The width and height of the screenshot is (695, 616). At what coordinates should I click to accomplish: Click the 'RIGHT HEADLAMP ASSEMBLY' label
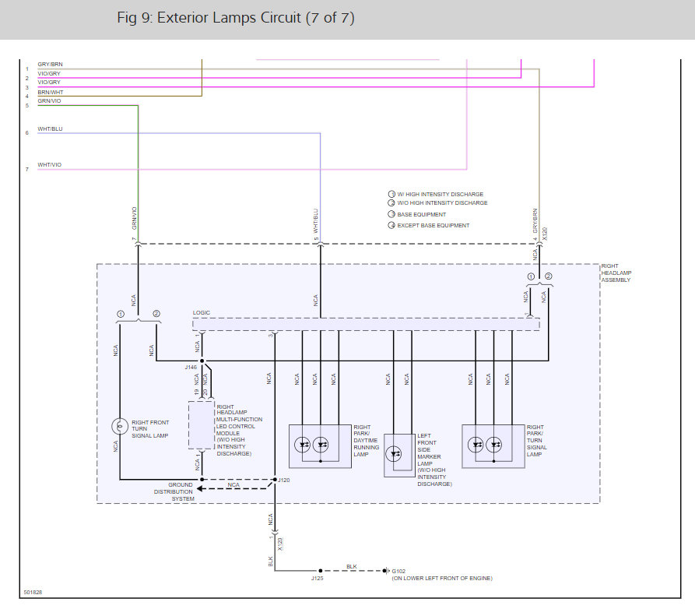click(616, 273)
